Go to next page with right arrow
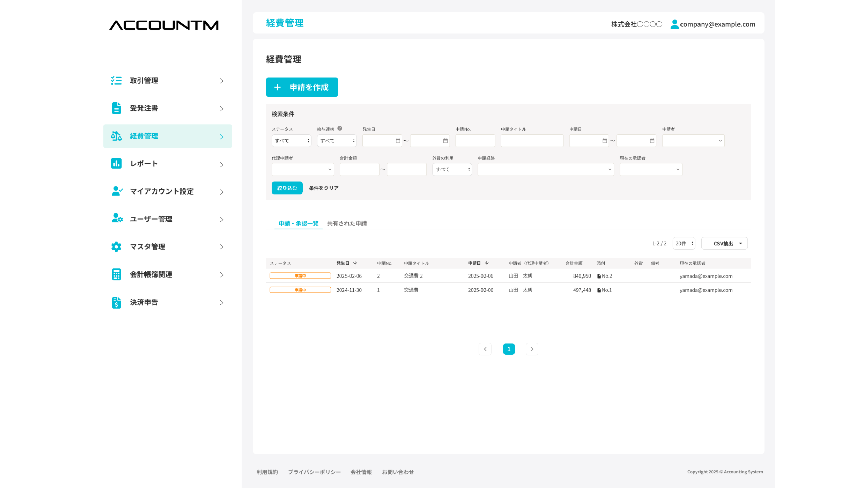Viewport: 868px width, 488px height. (532, 349)
